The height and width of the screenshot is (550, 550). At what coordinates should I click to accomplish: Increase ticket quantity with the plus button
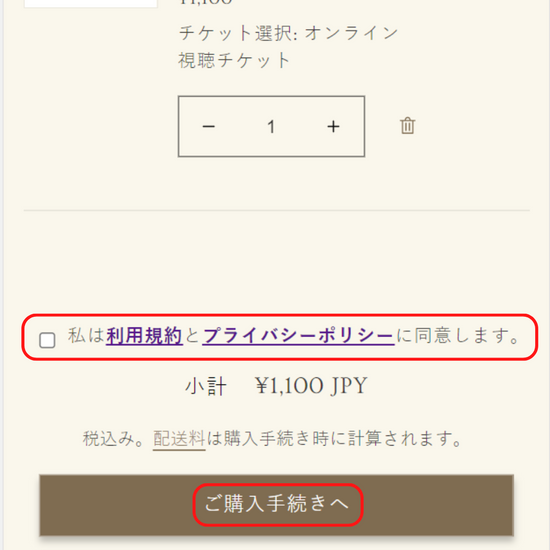(x=333, y=126)
